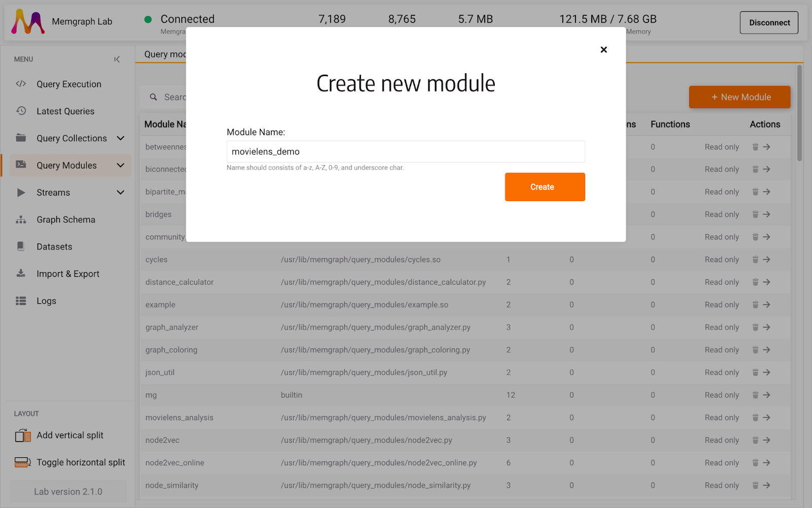Screen dimensions: 812x508
Task: Close the Create new module dialog
Action: pos(603,50)
